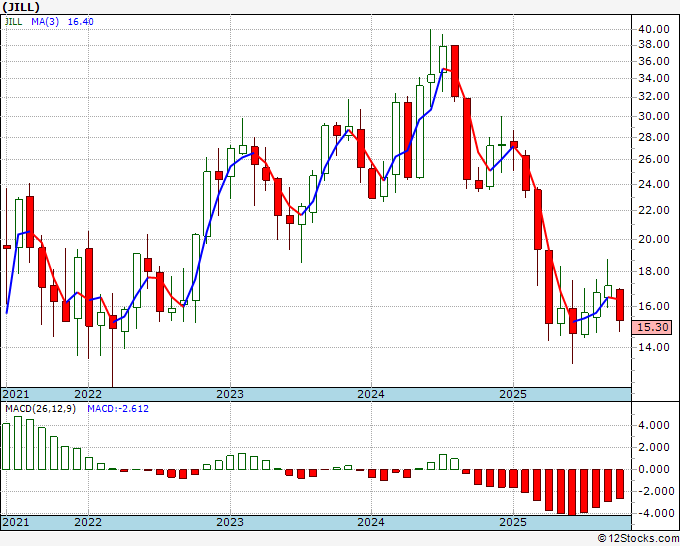
Task: Click the 4.000 MACD axis label
Action: click(654, 425)
